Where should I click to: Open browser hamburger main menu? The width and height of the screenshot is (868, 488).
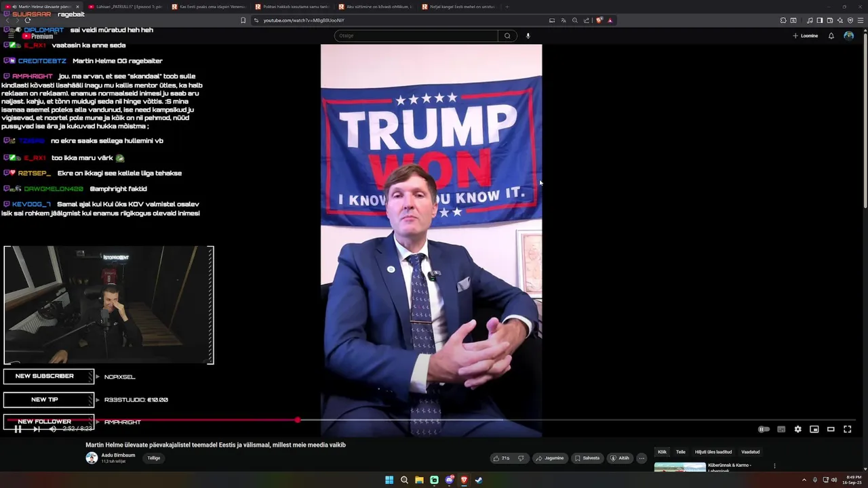click(861, 20)
